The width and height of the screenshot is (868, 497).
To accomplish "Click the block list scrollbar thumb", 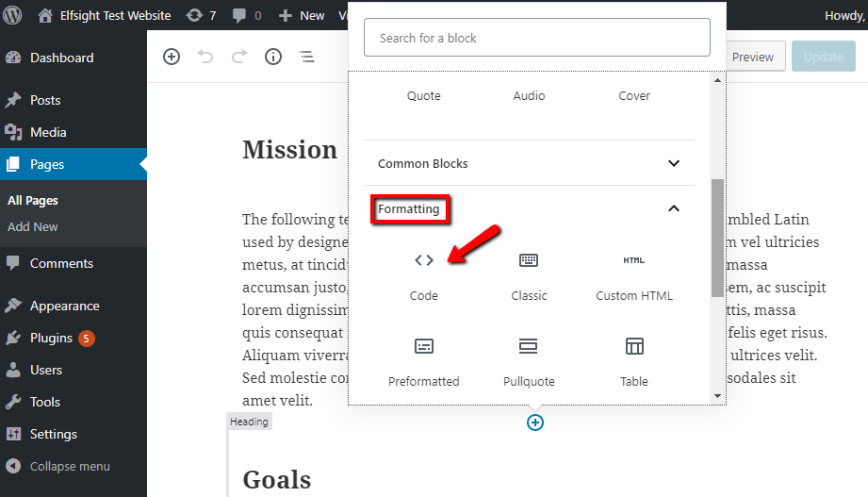I will click(717, 238).
